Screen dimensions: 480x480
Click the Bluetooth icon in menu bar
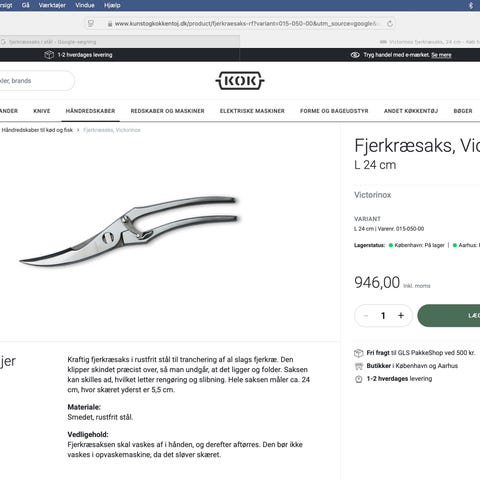[x=471, y=5]
